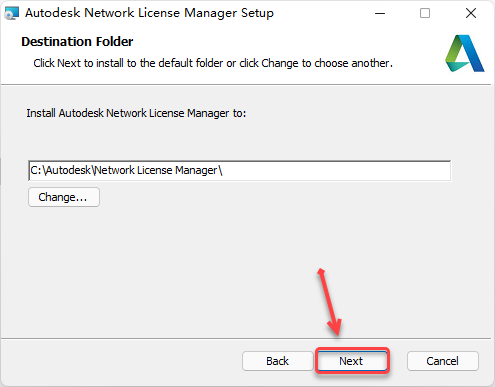495x387 pixels.
Task: Click the window title text in the title bar
Action: pyautogui.click(x=149, y=13)
